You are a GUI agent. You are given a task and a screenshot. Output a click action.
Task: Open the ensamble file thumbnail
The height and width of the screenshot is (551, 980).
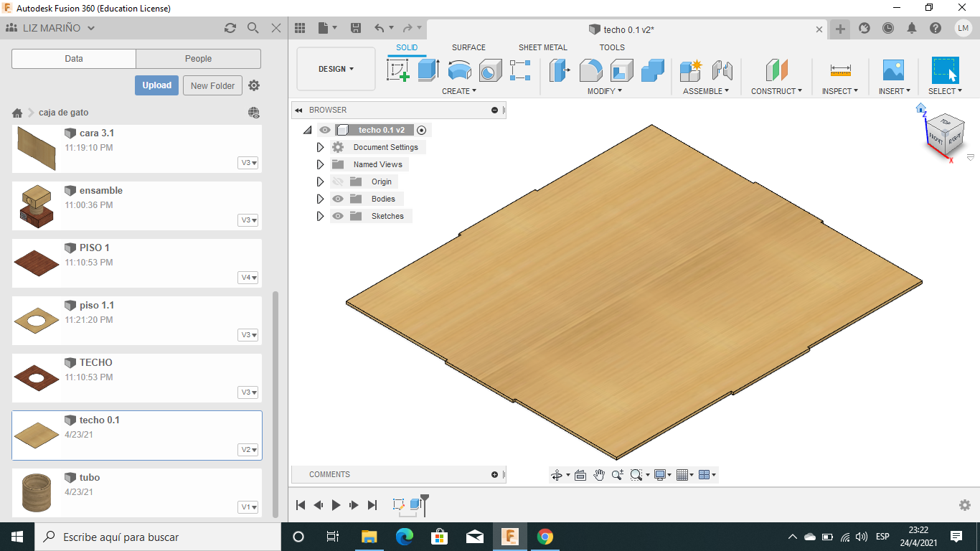point(35,206)
